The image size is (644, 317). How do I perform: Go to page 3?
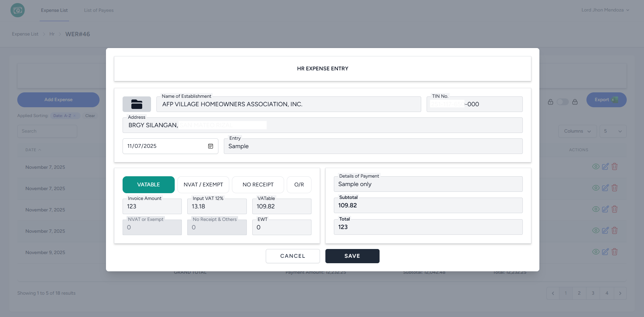tap(593, 293)
